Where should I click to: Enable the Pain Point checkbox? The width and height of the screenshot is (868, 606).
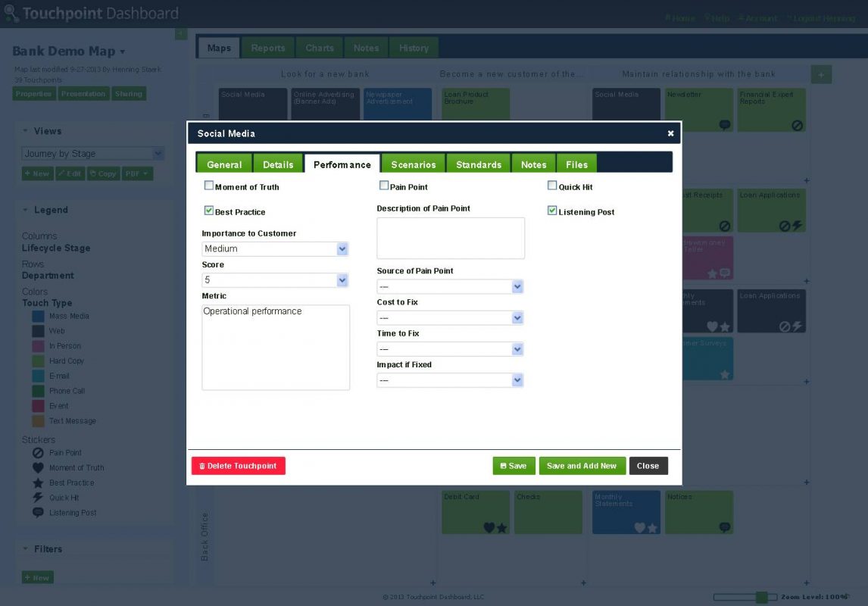pos(384,186)
